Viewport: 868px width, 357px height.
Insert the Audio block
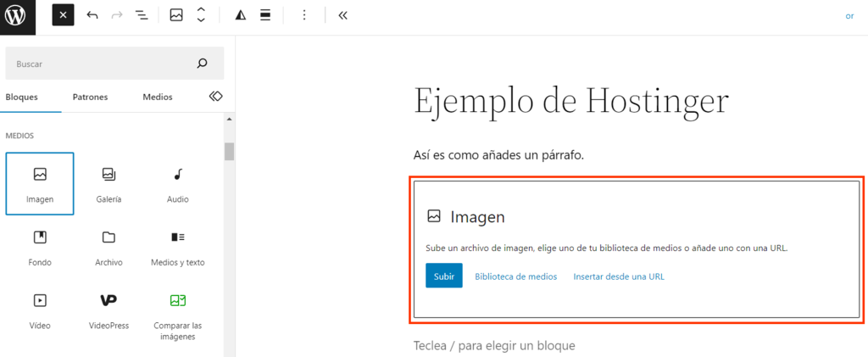pyautogui.click(x=178, y=184)
